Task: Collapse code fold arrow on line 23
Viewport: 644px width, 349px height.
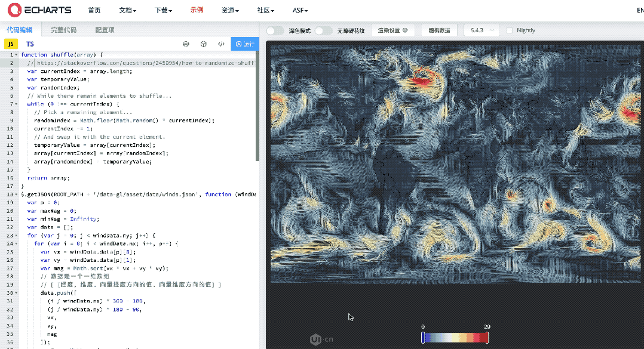Action: [x=17, y=236]
